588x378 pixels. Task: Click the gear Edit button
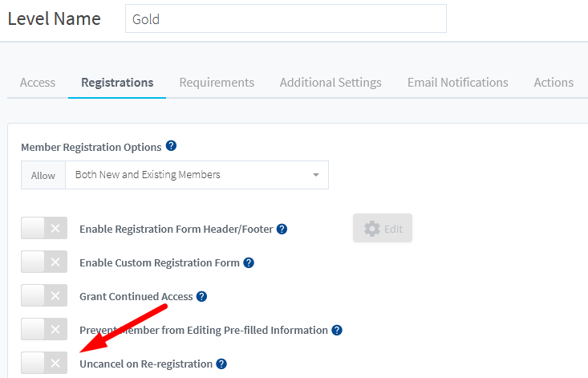pos(383,229)
